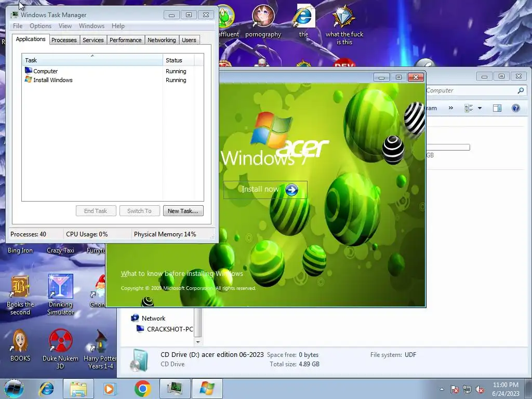Toggle the preview pane icon
The width and height of the screenshot is (532, 399).
(x=497, y=108)
